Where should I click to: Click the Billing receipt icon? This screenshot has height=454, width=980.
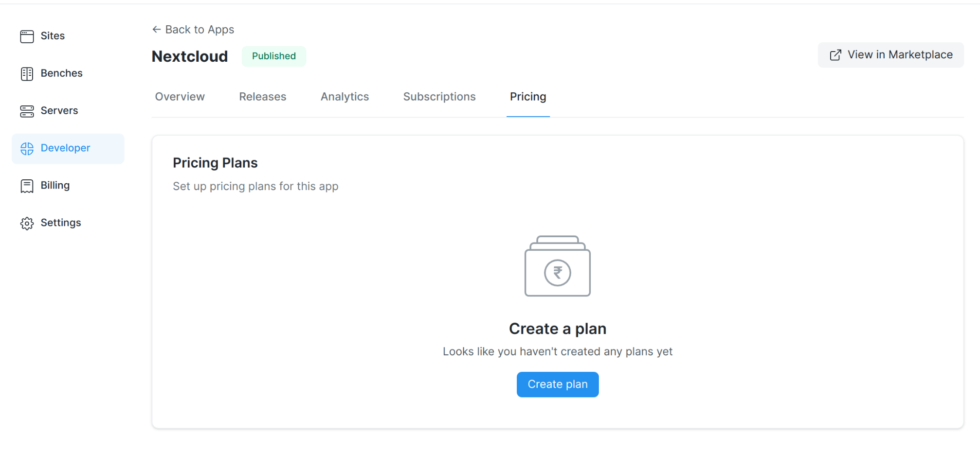coord(27,186)
